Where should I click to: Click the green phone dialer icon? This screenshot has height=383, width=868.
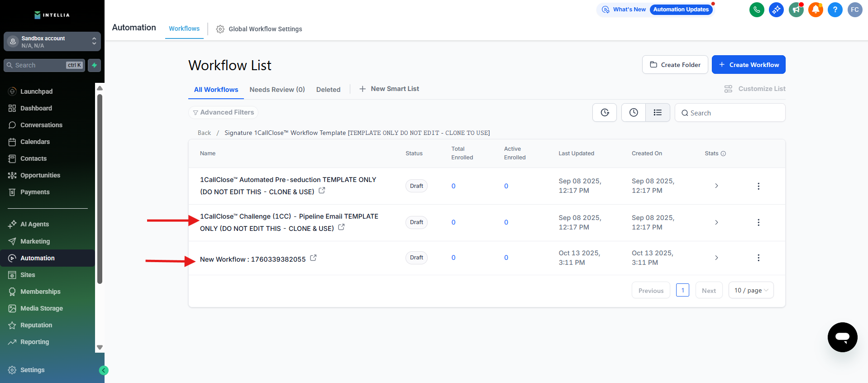[757, 10]
